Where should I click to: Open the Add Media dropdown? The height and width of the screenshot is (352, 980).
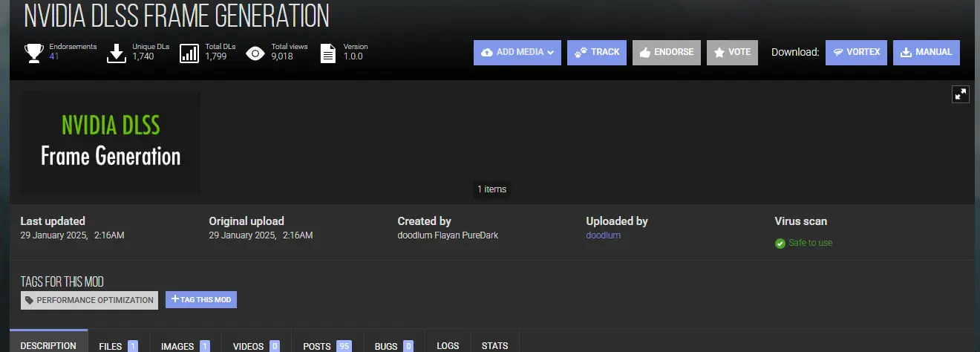pyautogui.click(x=517, y=53)
